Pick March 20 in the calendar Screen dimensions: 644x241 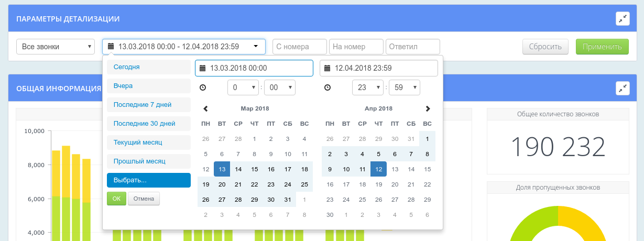point(222,184)
